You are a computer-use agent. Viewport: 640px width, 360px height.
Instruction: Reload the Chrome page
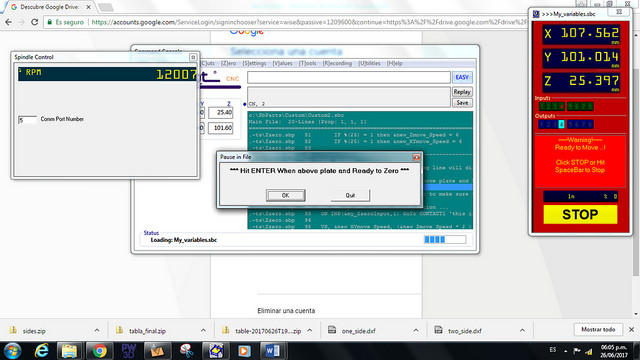(35, 22)
